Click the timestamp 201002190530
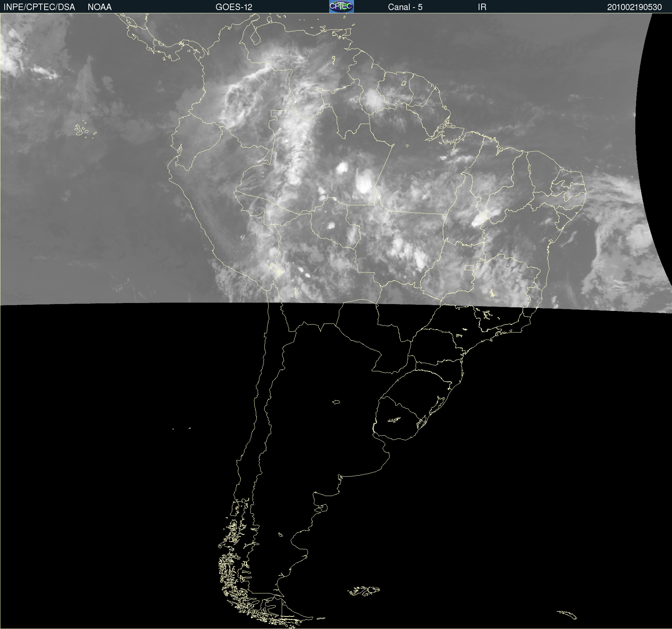The image size is (672, 629). coord(634,7)
